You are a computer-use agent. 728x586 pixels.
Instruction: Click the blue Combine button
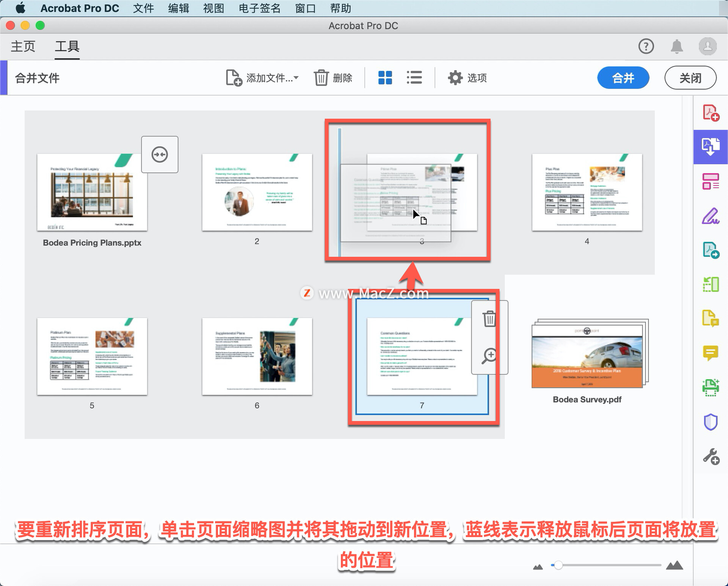tap(623, 78)
